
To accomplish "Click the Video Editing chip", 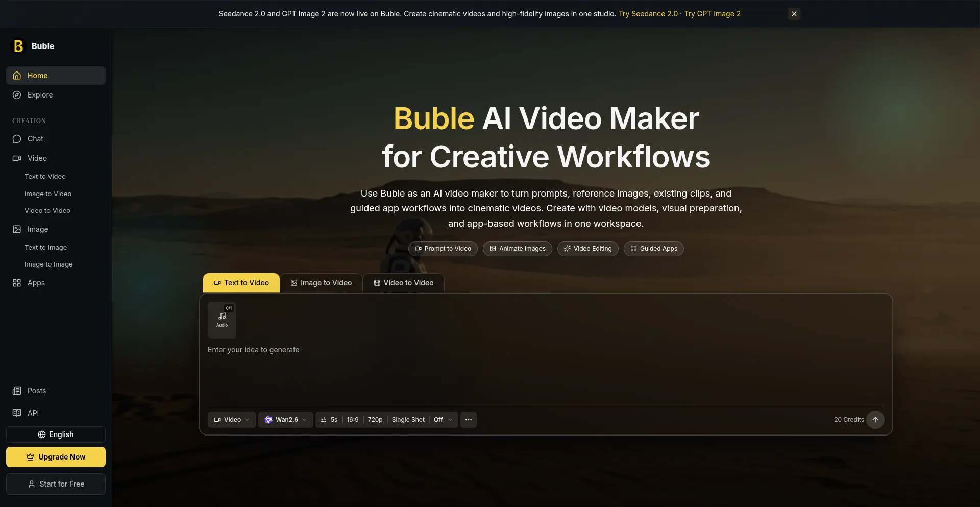I will tap(588, 249).
